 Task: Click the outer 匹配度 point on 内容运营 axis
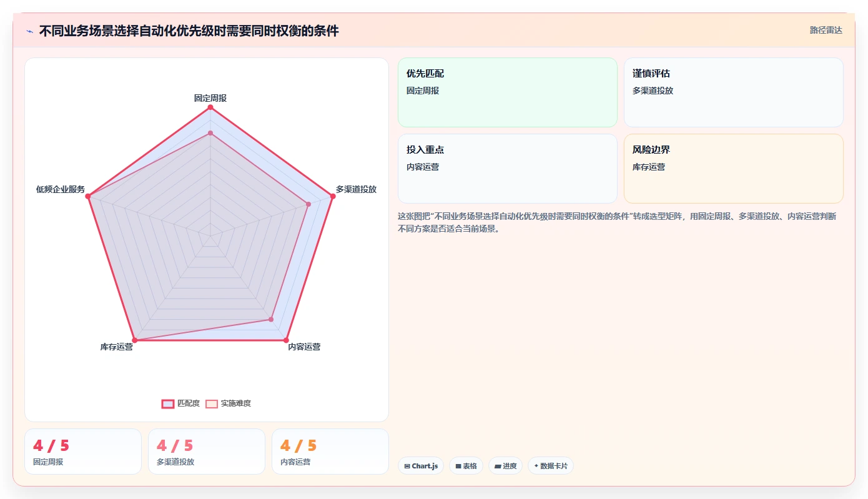click(x=286, y=340)
